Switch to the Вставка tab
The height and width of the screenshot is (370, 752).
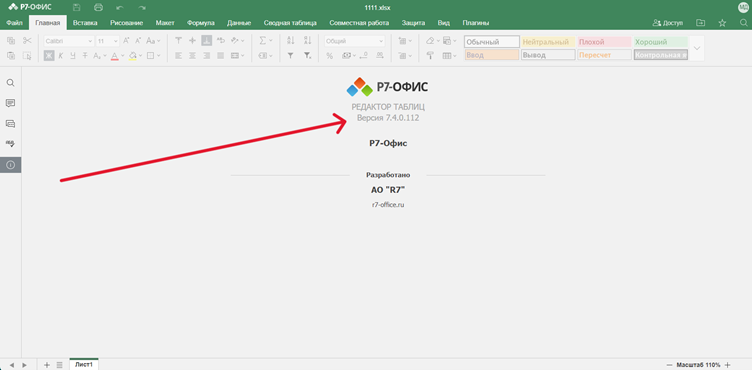[x=85, y=23]
